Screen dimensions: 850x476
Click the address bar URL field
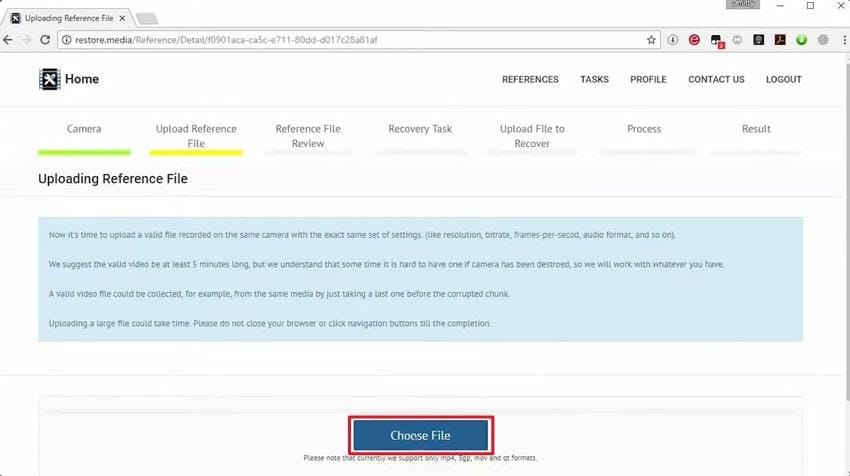[x=358, y=40]
